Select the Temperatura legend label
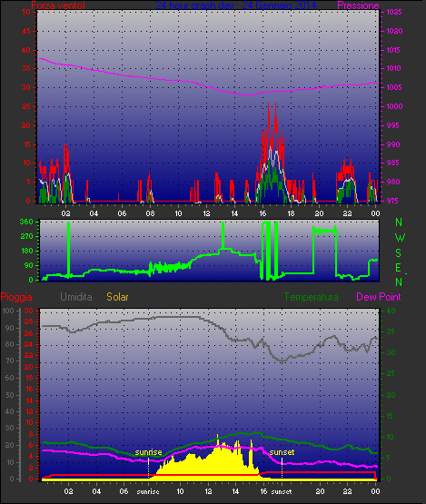The image size is (426, 504). tap(311, 297)
